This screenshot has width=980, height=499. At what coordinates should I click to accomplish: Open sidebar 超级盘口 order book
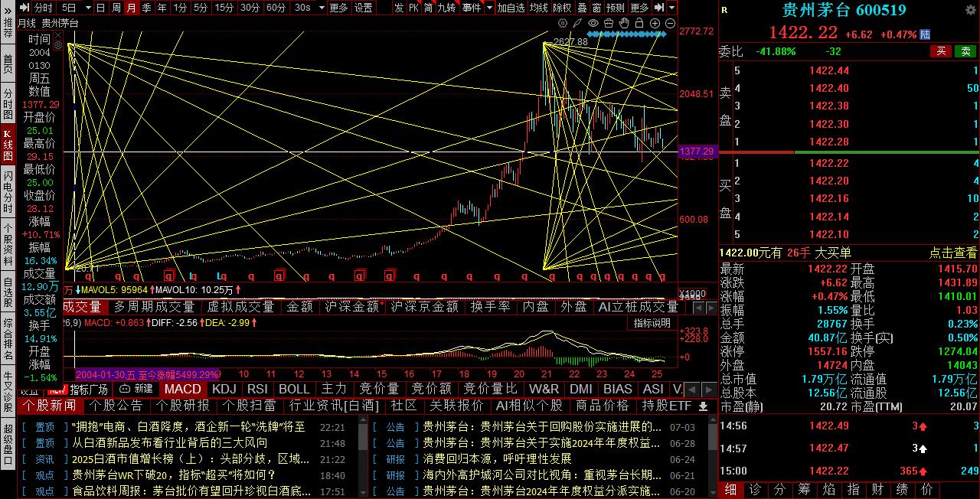pyautogui.click(x=8, y=445)
